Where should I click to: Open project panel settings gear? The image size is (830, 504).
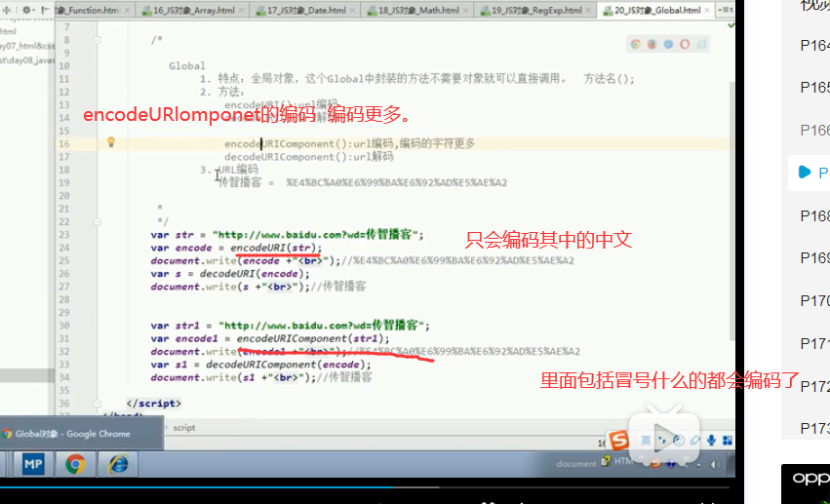26,10
